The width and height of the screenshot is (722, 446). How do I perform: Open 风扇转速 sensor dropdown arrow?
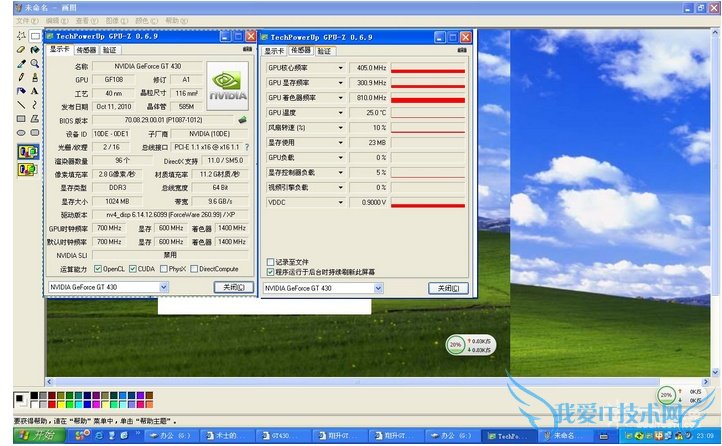pos(340,127)
